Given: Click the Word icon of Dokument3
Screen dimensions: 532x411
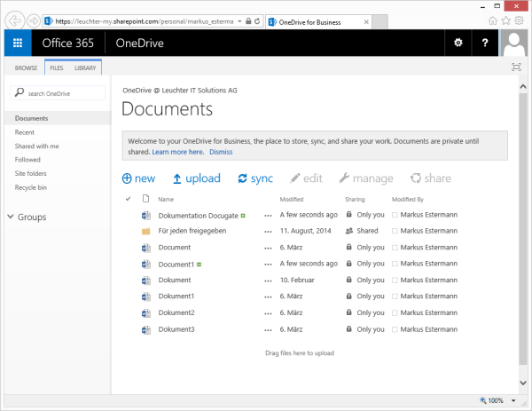Looking at the screenshot, I should click(146, 329).
